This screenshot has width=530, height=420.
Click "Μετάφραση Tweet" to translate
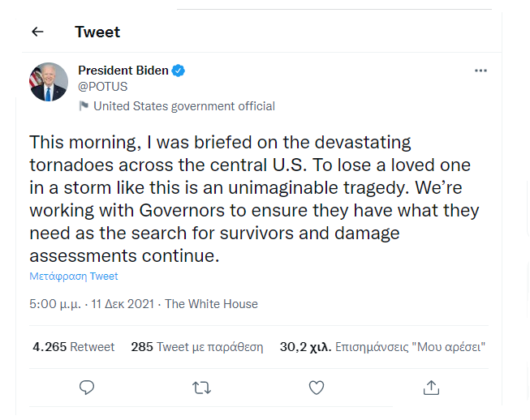pyautogui.click(x=74, y=276)
